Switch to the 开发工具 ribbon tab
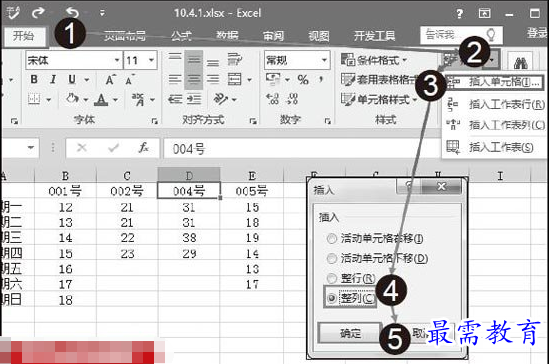The height and width of the screenshot is (364, 549). click(374, 35)
